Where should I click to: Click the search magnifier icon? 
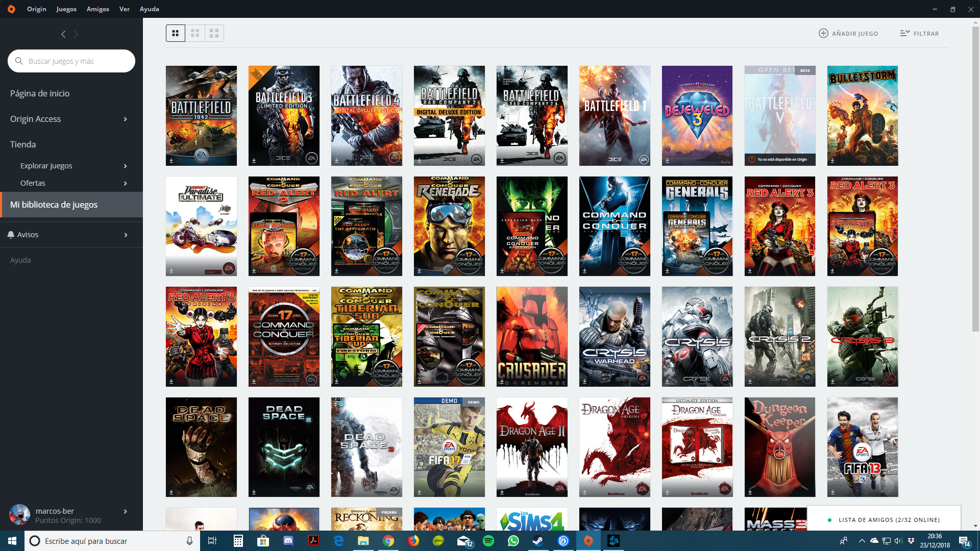click(19, 61)
